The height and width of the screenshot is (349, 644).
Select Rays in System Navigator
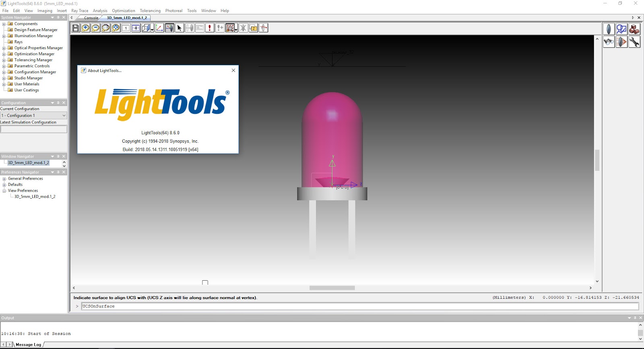coord(19,42)
